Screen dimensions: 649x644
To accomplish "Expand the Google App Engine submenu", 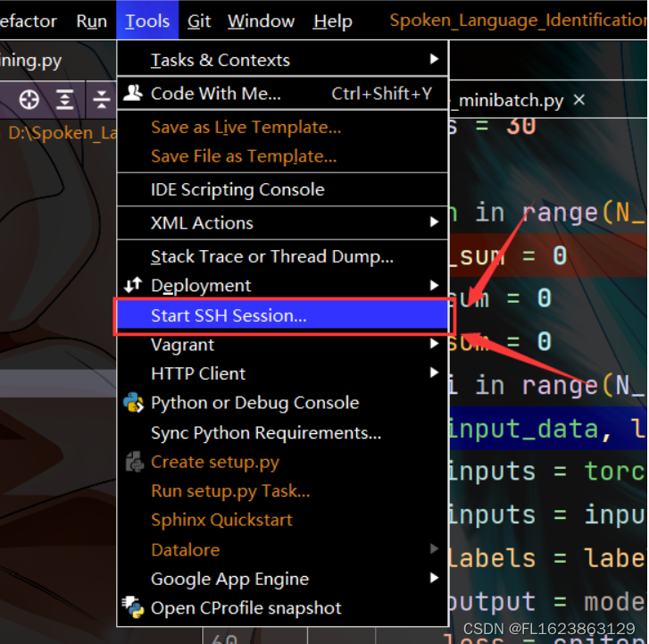I will point(283,579).
